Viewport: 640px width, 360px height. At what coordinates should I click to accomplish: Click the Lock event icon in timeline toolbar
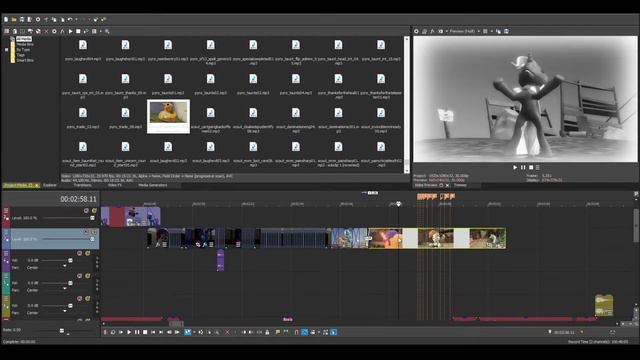point(267,332)
